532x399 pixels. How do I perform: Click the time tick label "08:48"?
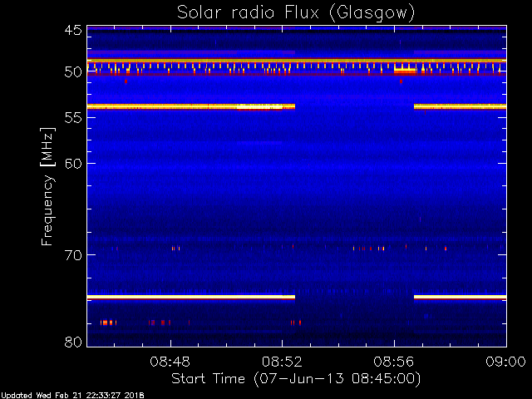point(170,362)
